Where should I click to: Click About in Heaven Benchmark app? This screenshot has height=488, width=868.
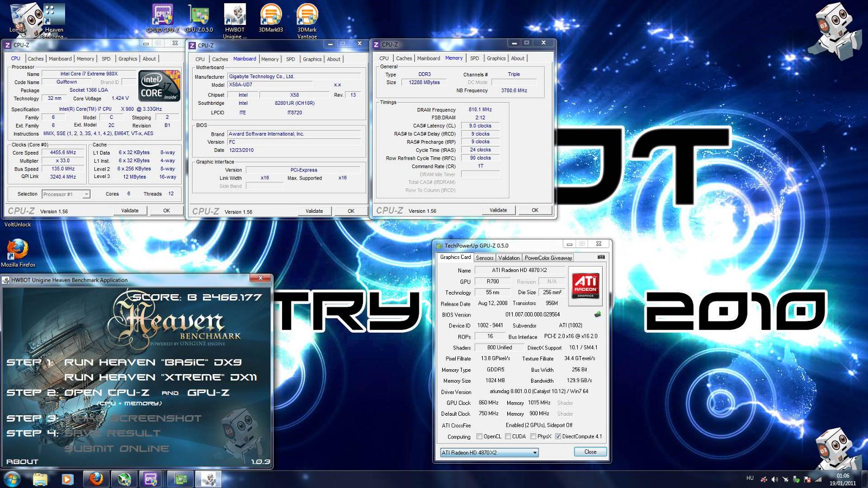click(x=22, y=461)
